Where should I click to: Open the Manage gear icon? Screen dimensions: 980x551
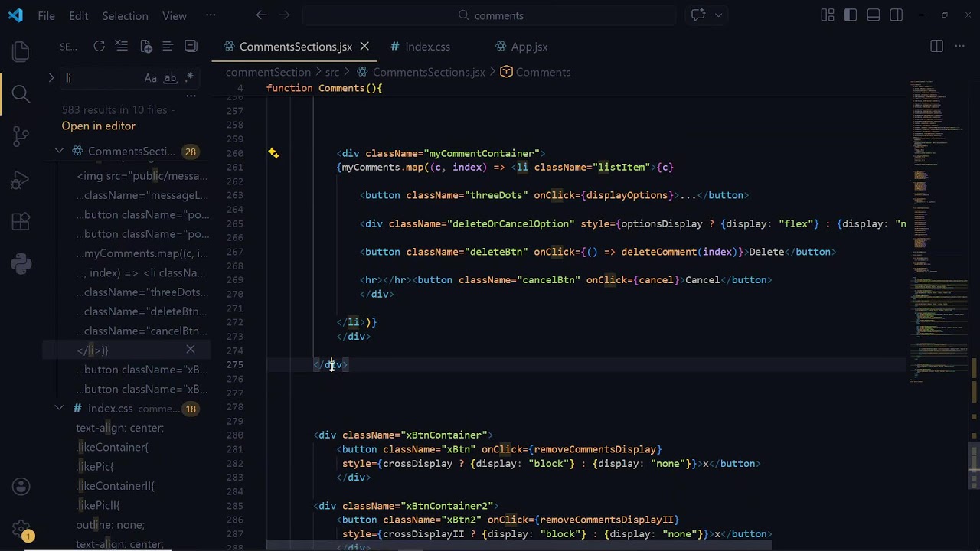[21, 529]
